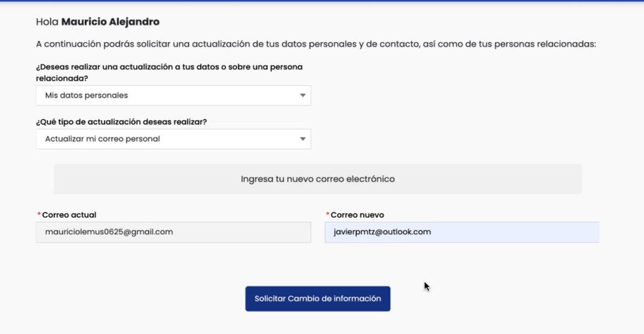Click the "Hola" greeting word
Viewport: 644px width, 334px height.
point(47,22)
